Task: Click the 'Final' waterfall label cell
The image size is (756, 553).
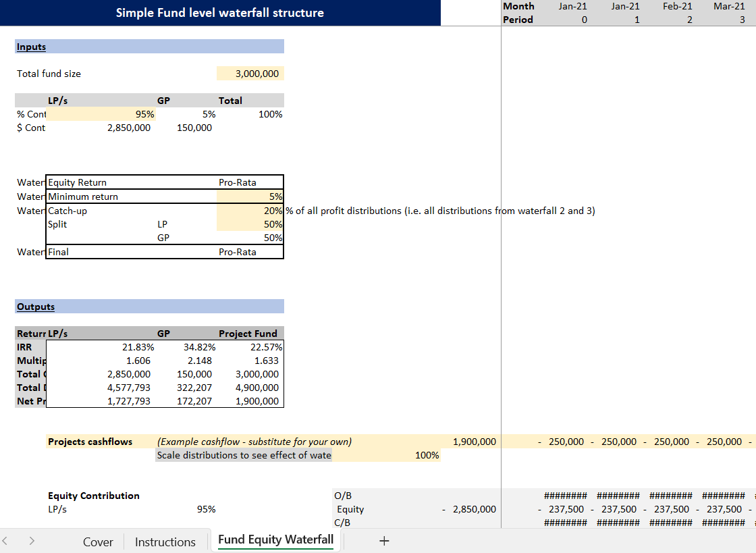Action: 58,252
